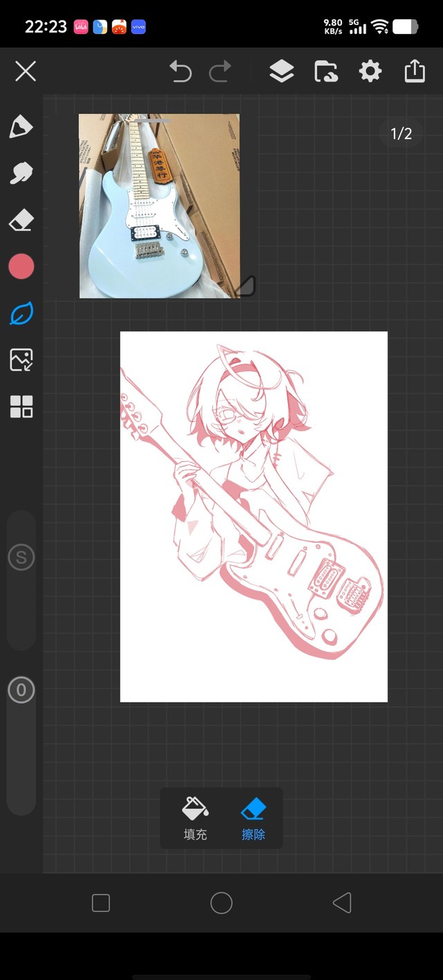Tap the opacity slider knob showing 0
The height and width of the screenshot is (980, 443).
21,690
